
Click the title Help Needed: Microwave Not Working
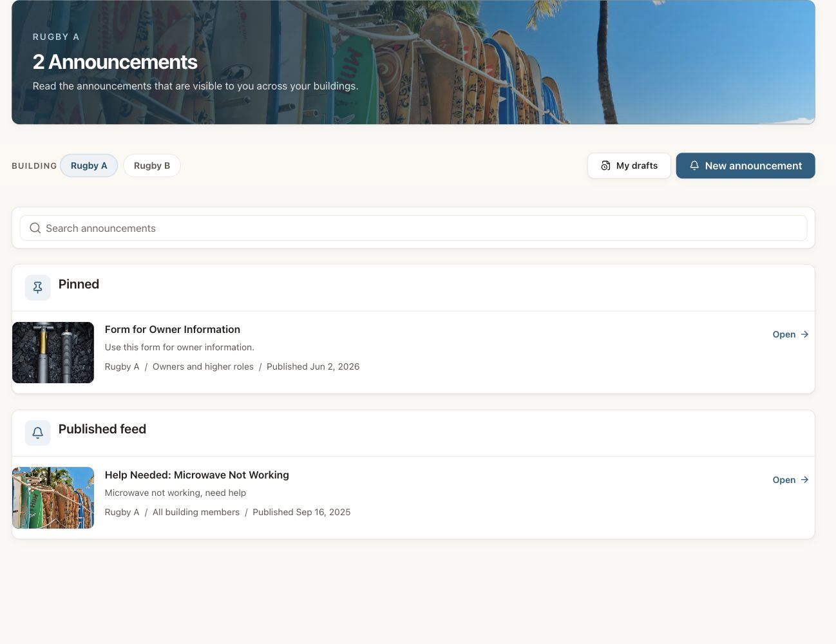coord(197,475)
